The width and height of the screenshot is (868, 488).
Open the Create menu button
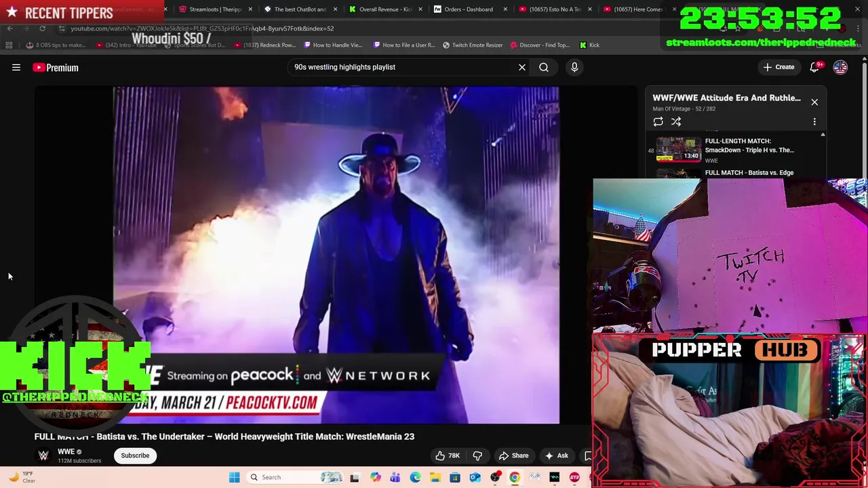pyautogui.click(x=778, y=67)
